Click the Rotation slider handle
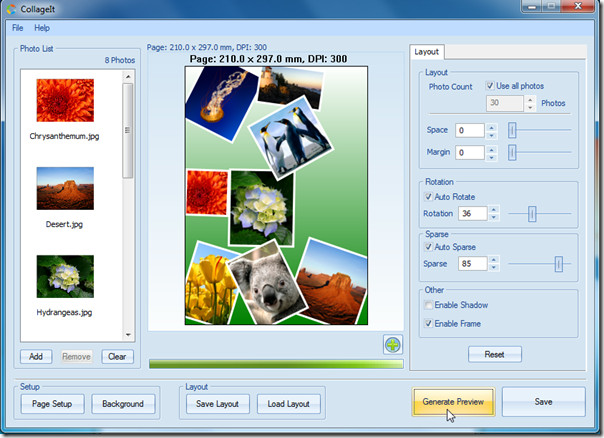The width and height of the screenshot is (604, 438). pyautogui.click(x=532, y=213)
